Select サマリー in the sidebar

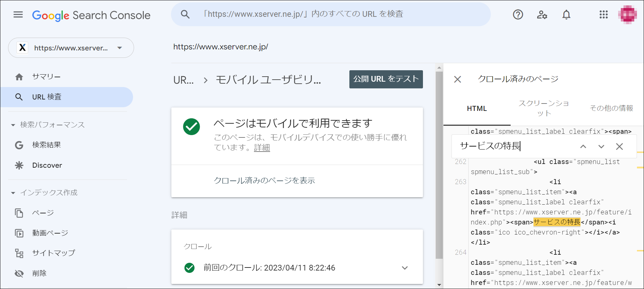click(x=67, y=77)
